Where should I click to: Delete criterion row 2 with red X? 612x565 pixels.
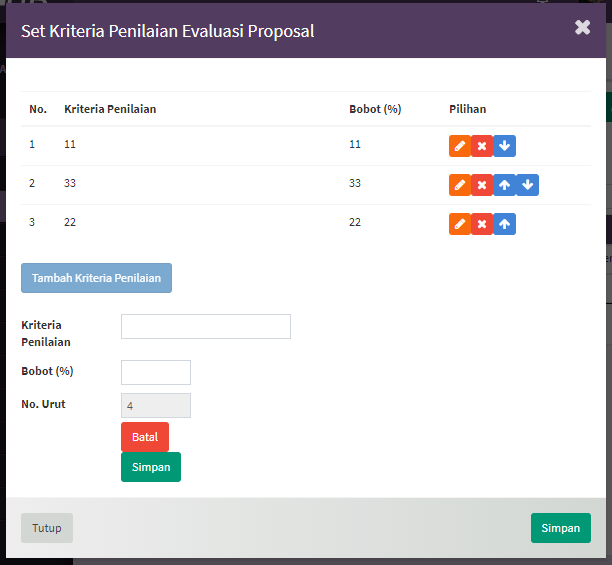482,185
